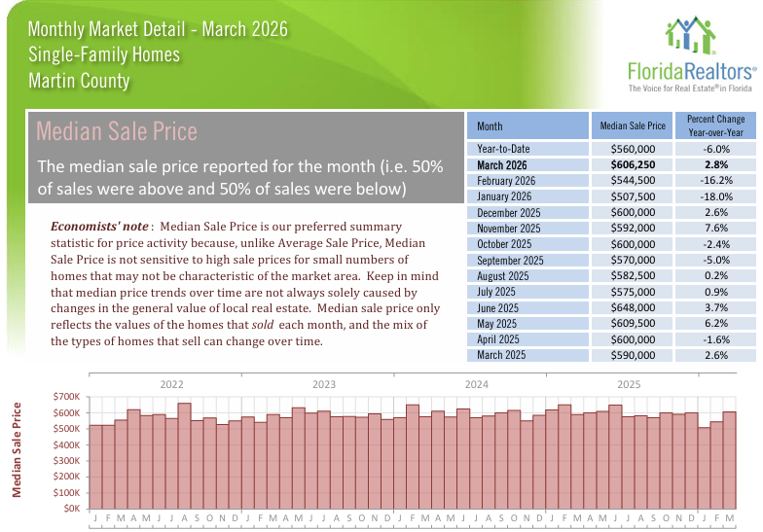Click the 7.6% percent change cell
763x532 pixels.
(x=716, y=228)
